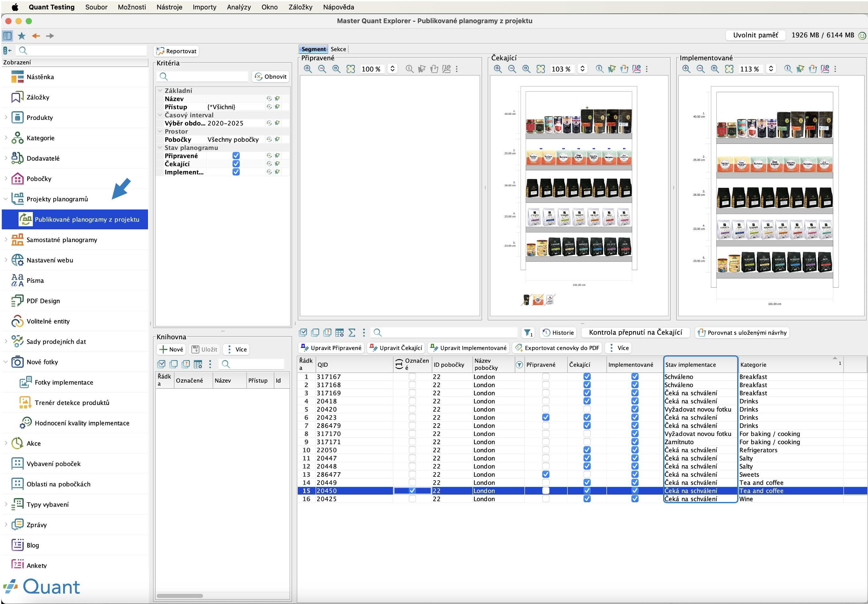Viewport: 868px width, 604px height.
Task: Expand Dodavatelé in sidebar tree
Action: (x=6, y=158)
